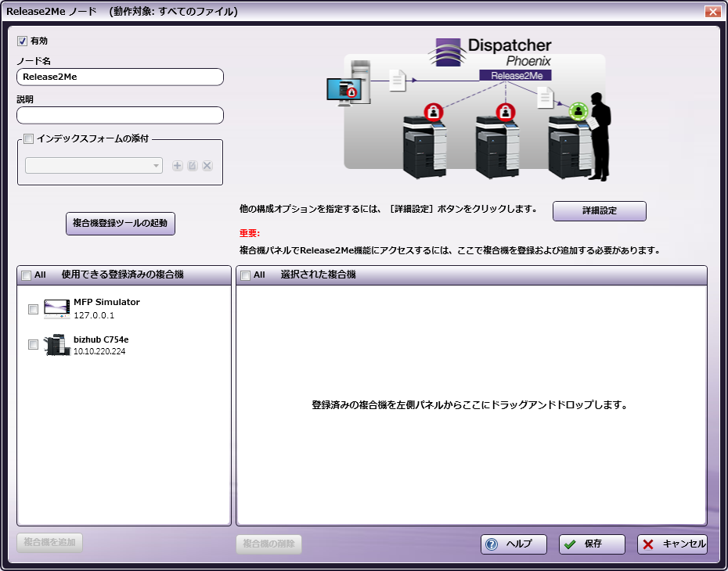The image size is (728, 571).
Task: Click the 127.0.0.1 address text
Action: click(x=94, y=316)
